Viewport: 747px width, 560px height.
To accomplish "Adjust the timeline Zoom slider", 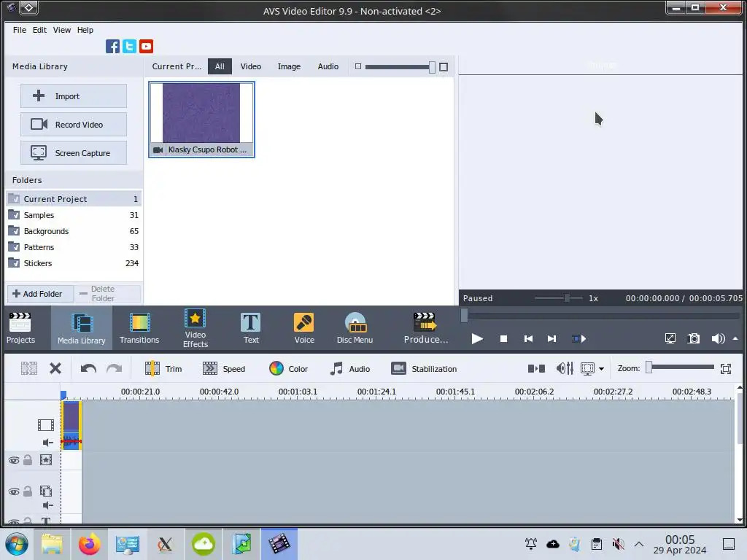I will click(680, 367).
